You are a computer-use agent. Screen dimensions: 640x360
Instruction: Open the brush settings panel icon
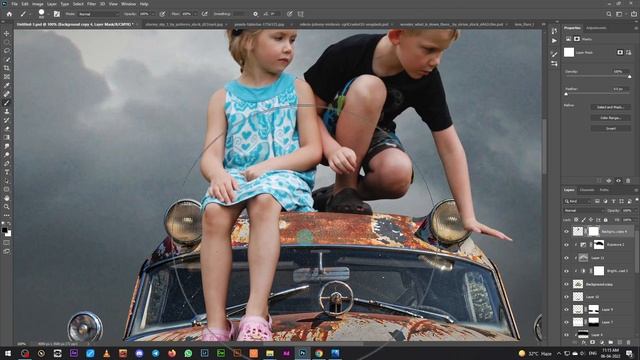(57, 14)
